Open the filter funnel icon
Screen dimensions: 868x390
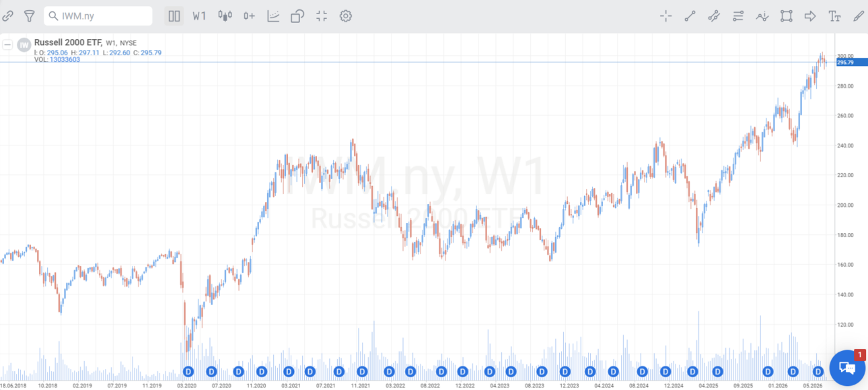pos(29,16)
